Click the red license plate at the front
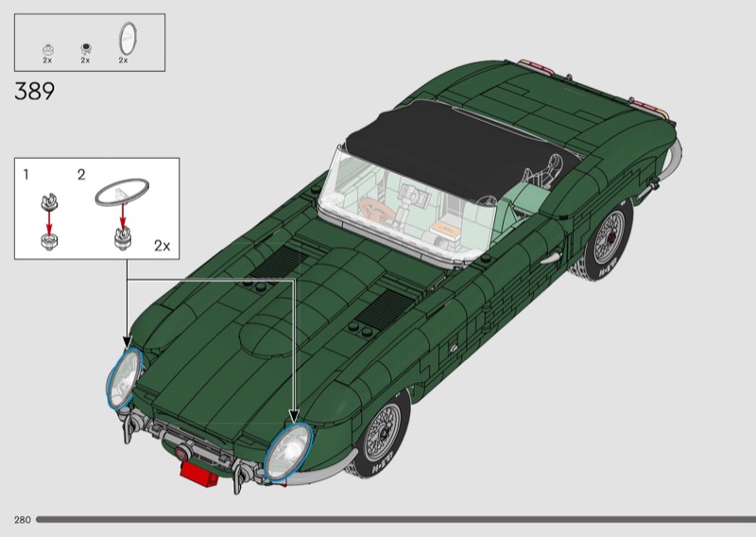This screenshot has width=756, height=537. tap(199, 473)
